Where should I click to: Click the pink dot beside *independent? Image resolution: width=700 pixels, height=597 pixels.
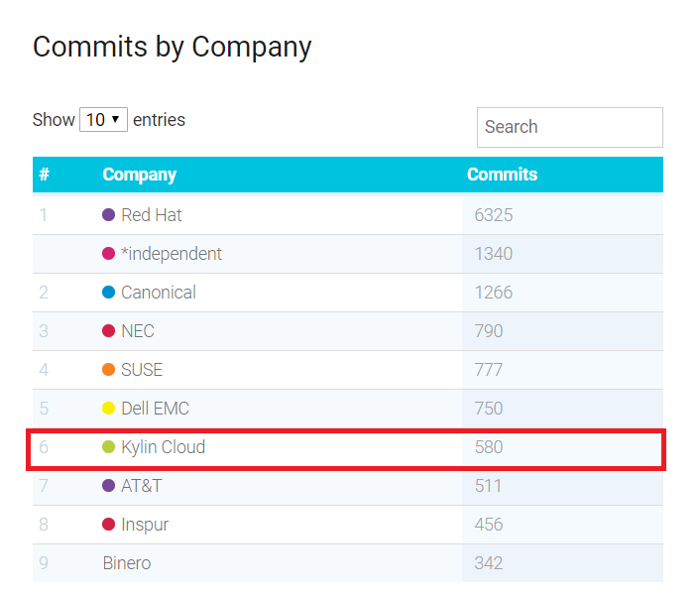coord(108,254)
